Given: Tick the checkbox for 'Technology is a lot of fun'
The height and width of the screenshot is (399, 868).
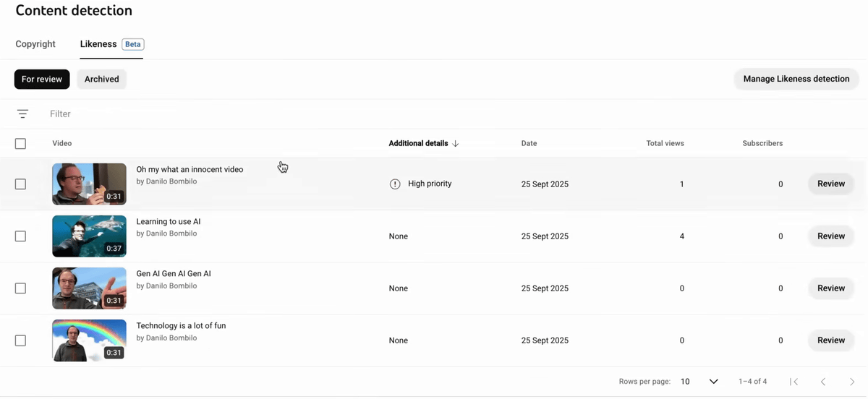Looking at the screenshot, I should [20, 340].
